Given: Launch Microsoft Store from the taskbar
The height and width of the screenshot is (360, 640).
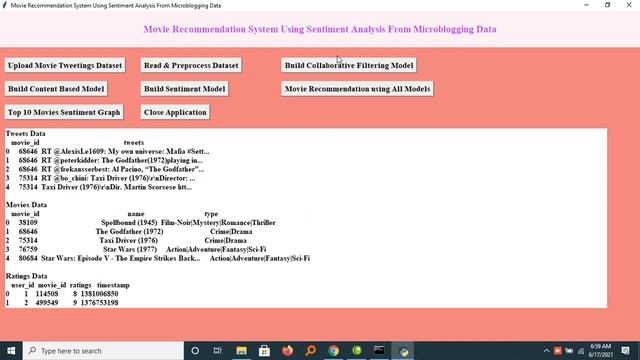Looking at the screenshot, I should [x=264, y=351].
